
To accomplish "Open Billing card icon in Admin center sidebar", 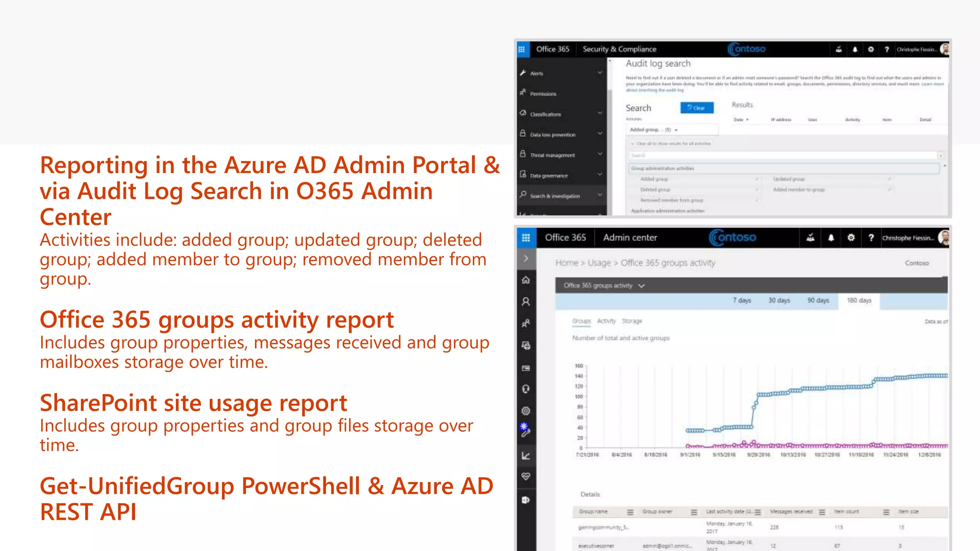I will 526,368.
